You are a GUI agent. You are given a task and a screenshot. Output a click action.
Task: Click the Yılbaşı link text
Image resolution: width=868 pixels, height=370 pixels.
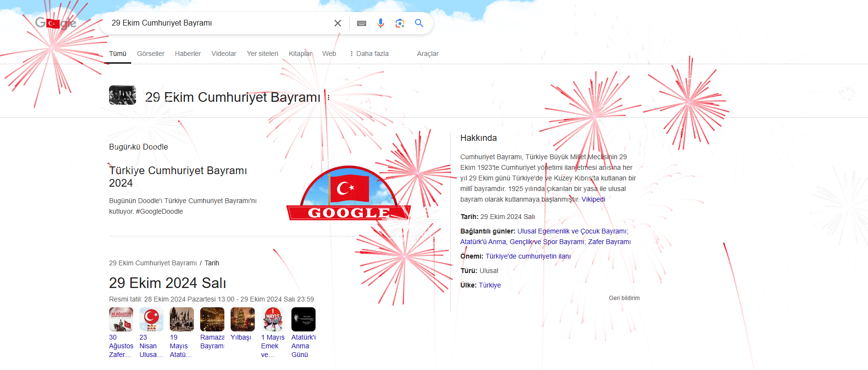pyautogui.click(x=241, y=337)
